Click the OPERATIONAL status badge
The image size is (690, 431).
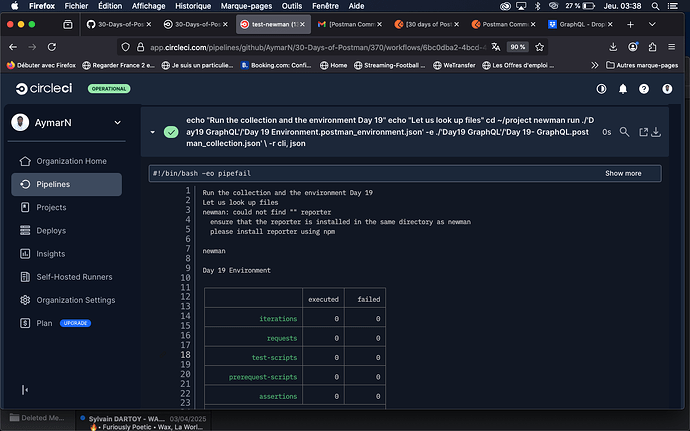(109, 88)
